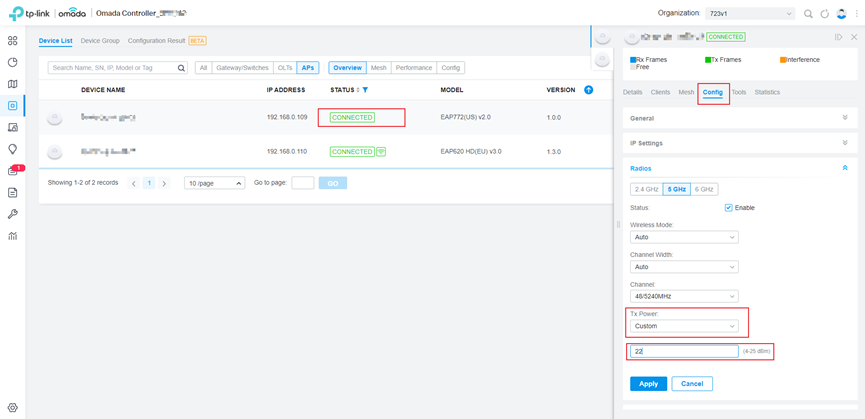Click the settings gear at the sidebar bottom
The height and width of the screenshot is (419, 865).
click(x=12, y=408)
